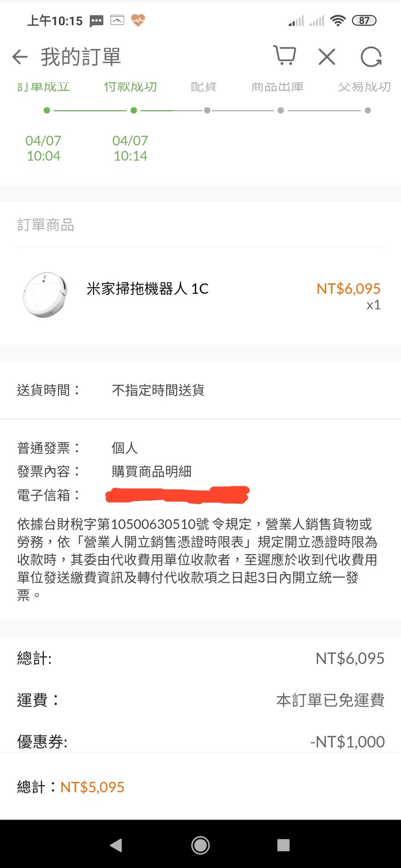
Task: Tap the battery indicator showing 87
Action: click(364, 21)
